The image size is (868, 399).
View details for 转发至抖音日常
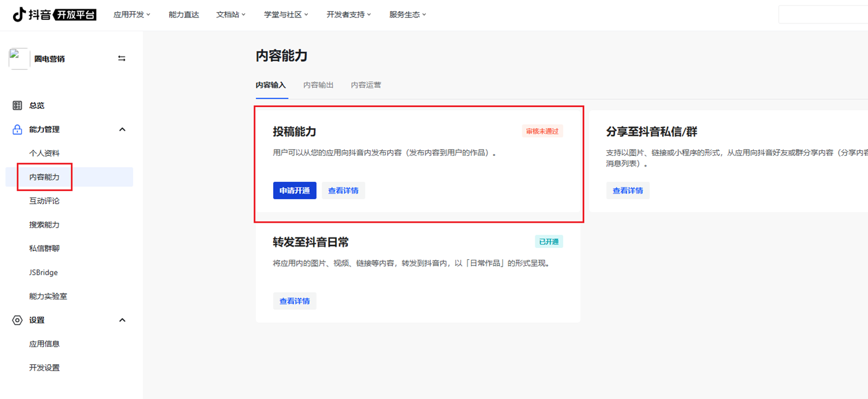(295, 301)
